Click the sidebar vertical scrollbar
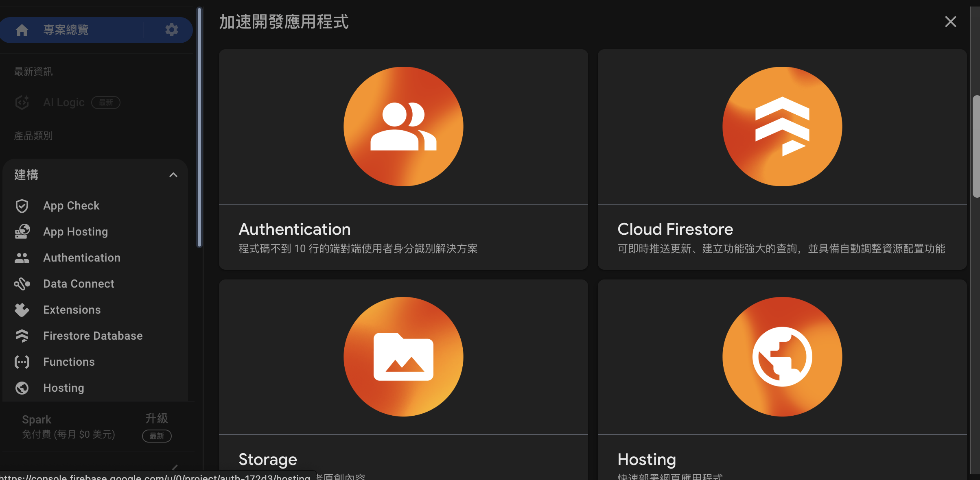This screenshot has height=480, width=980. (x=199, y=127)
